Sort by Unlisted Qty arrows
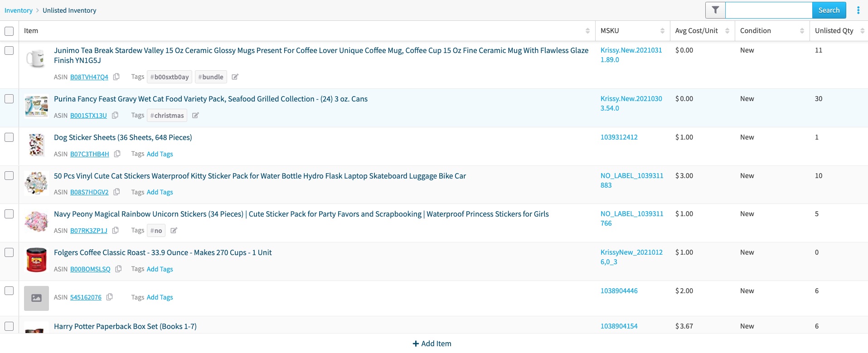 pyautogui.click(x=862, y=31)
